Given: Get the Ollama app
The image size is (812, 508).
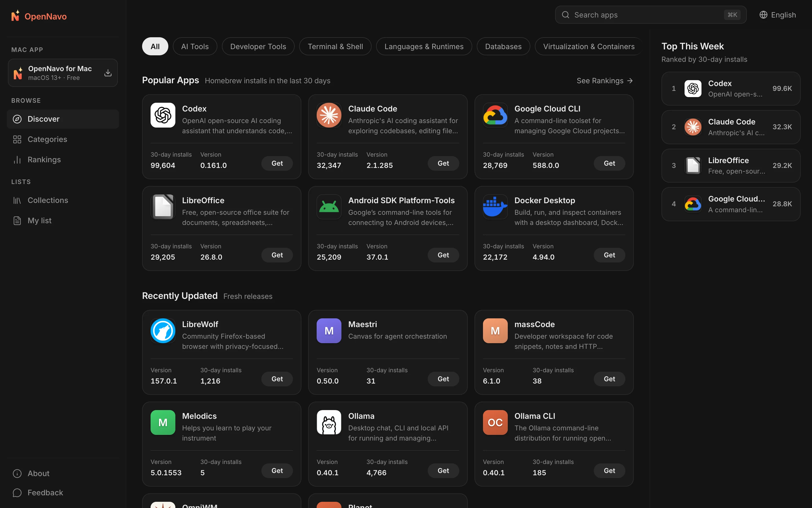Looking at the screenshot, I should coord(443,471).
